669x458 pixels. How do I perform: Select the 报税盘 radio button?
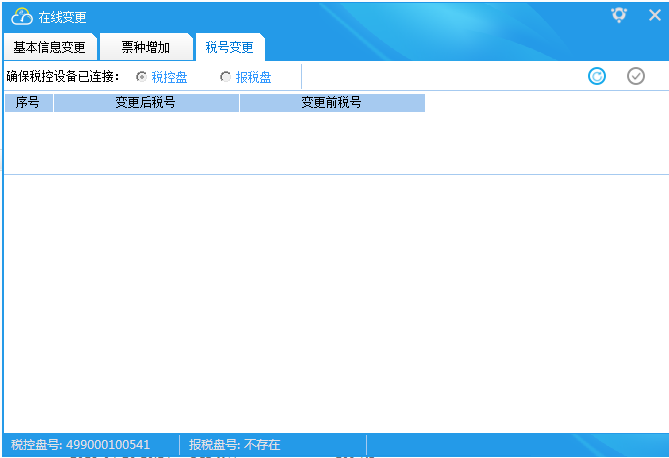pyautogui.click(x=225, y=77)
